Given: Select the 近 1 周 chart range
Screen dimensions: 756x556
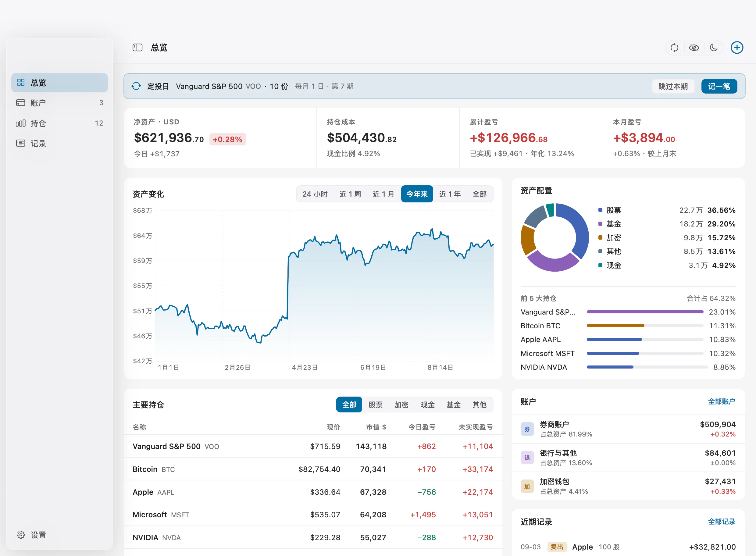Looking at the screenshot, I should 350,194.
